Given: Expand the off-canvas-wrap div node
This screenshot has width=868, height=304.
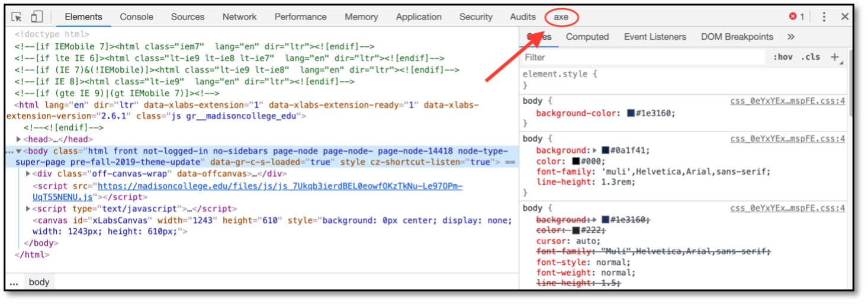Looking at the screenshot, I should 29,174.
